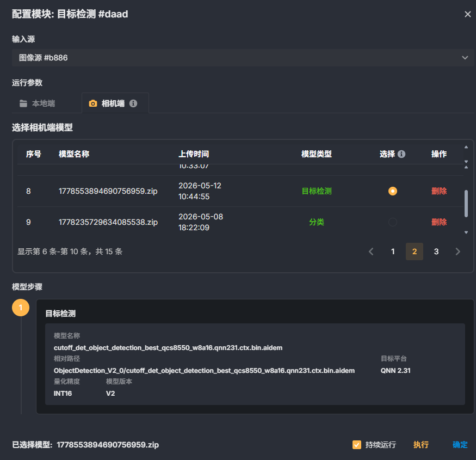
Task: Go to the next page of models
Action: (458, 252)
